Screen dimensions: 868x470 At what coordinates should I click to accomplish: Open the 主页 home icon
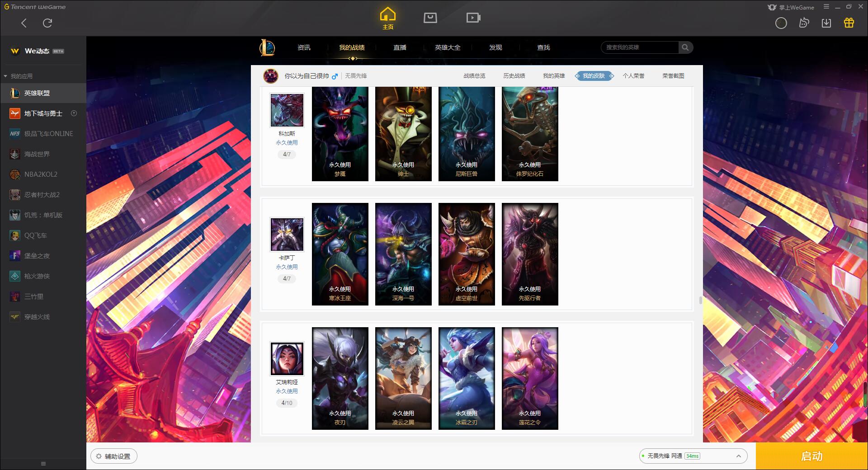pos(388,19)
